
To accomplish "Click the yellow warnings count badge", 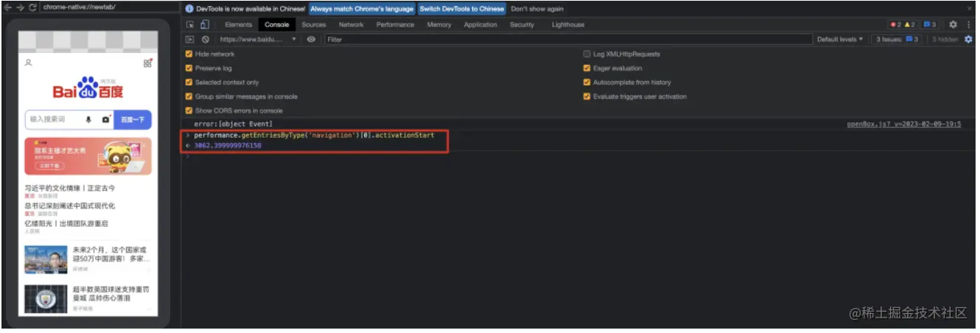I will pyautogui.click(x=909, y=24).
